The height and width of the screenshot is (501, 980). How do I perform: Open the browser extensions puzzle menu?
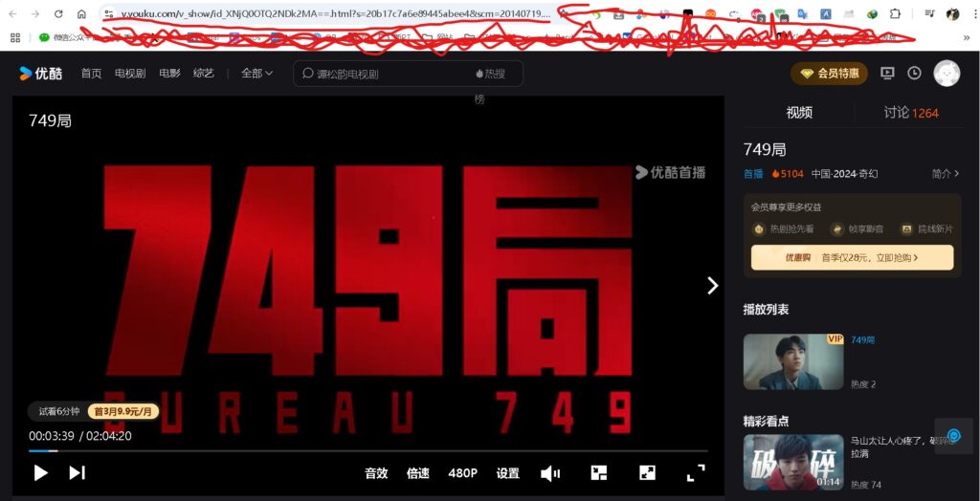tap(895, 13)
